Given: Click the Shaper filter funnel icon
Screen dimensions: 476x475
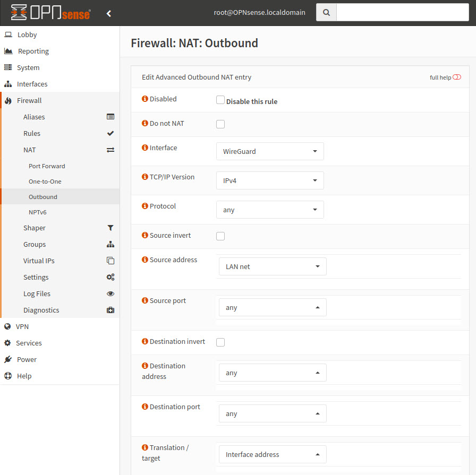Looking at the screenshot, I should tap(110, 228).
